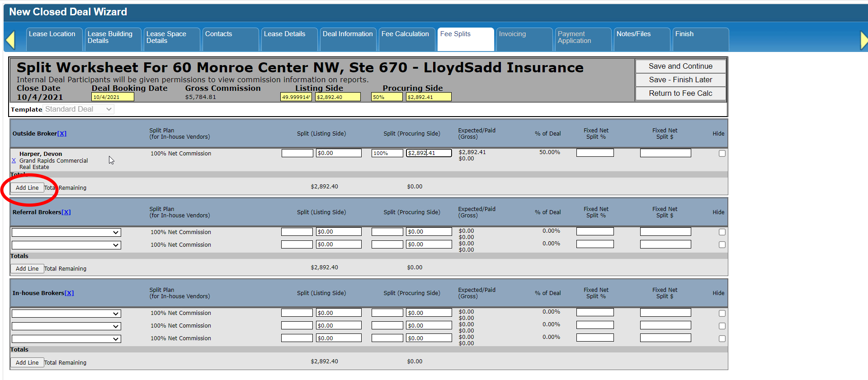Check Hide for first Referral Broker row
Screen dimensions: 868x380
tap(722, 232)
